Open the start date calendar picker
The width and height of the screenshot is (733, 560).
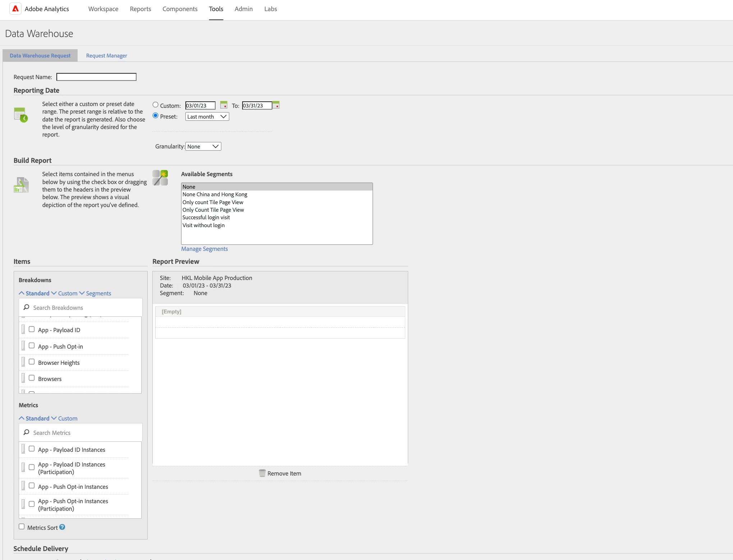pos(223,105)
